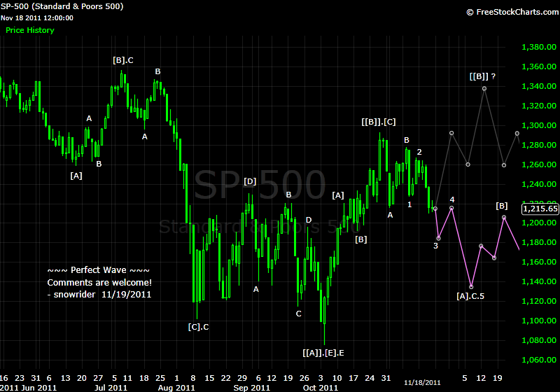The height and width of the screenshot is (392, 560).
Task: Click the pink circle marker below label 4
Action: [451, 208]
